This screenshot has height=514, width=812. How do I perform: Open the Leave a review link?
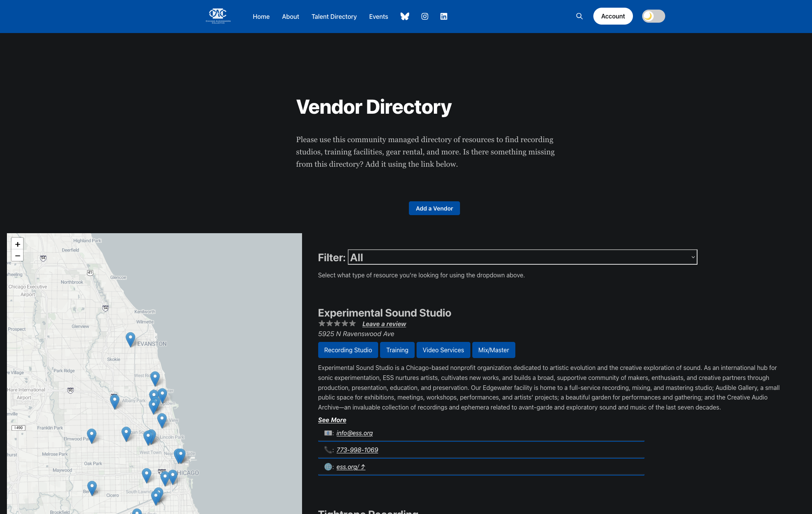(384, 324)
